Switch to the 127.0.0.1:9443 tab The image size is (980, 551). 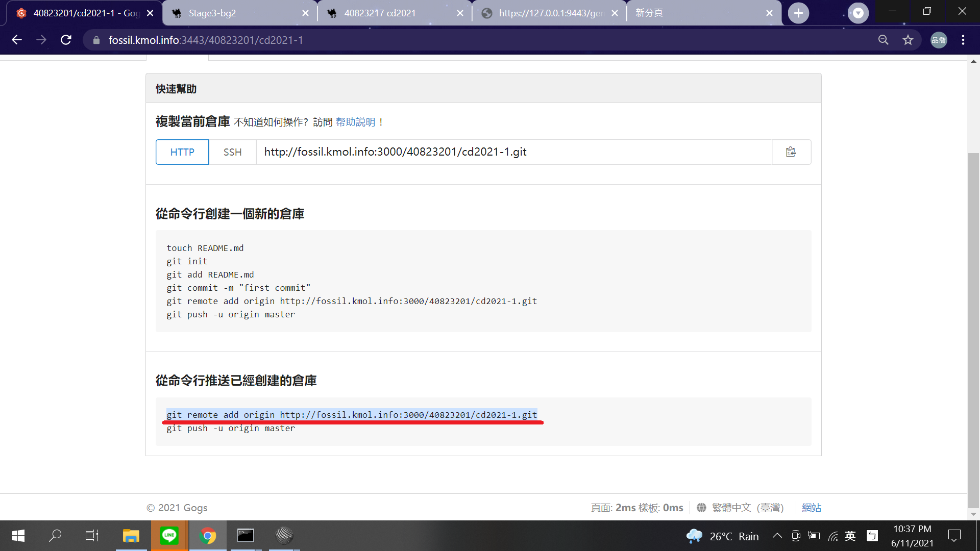click(549, 13)
